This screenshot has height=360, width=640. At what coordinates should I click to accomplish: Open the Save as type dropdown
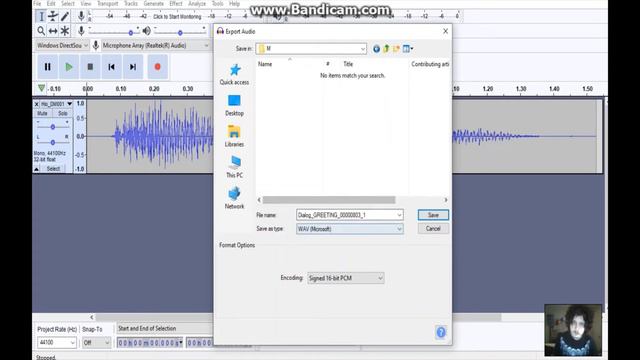399,229
